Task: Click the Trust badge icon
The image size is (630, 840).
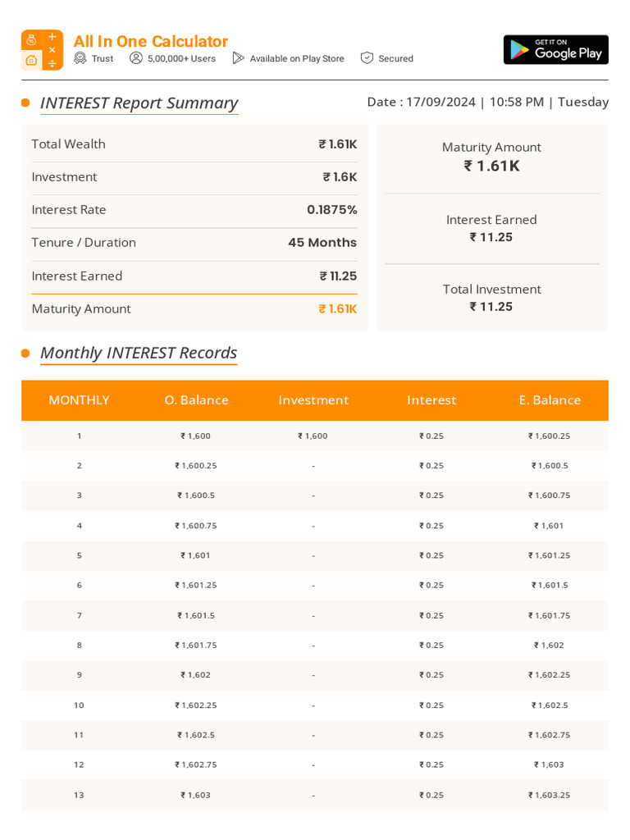Action: click(x=80, y=58)
